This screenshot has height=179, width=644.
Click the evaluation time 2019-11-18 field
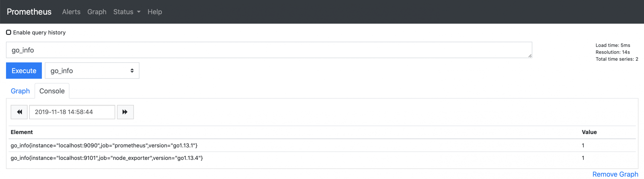(72, 112)
